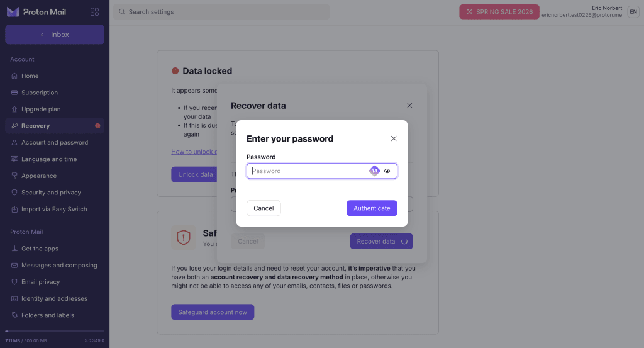The image size is (644, 348).
Task: Toggle password visibility eye icon
Action: pos(387,171)
